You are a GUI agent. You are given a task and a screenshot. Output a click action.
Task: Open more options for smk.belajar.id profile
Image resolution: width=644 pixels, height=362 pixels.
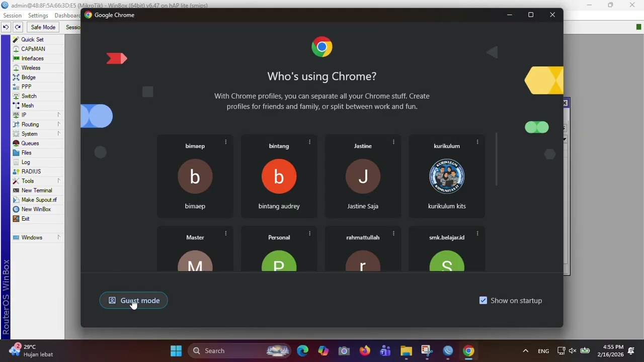(477, 233)
